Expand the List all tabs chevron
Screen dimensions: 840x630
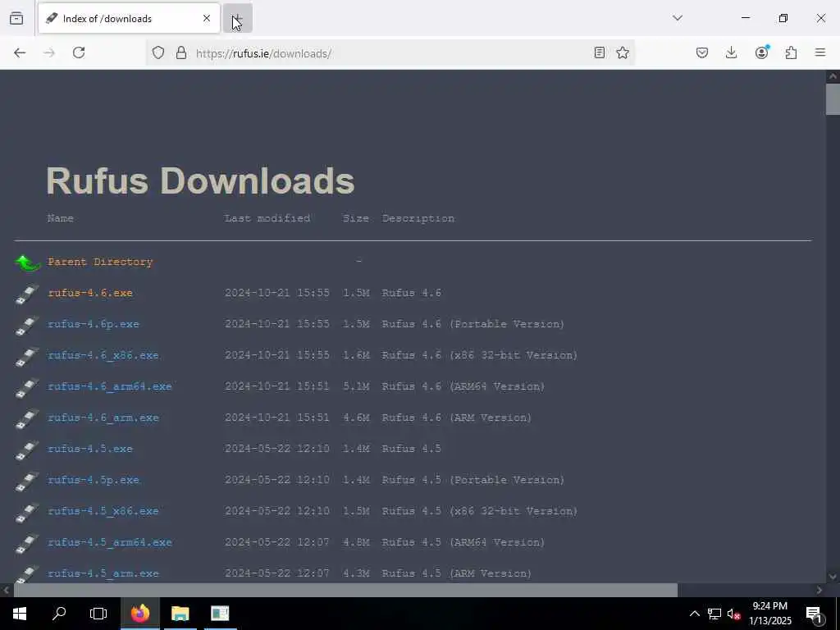pyautogui.click(x=678, y=18)
